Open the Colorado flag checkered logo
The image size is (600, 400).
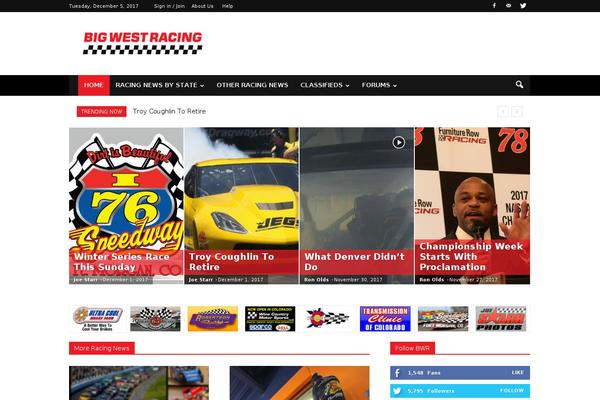click(x=328, y=318)
